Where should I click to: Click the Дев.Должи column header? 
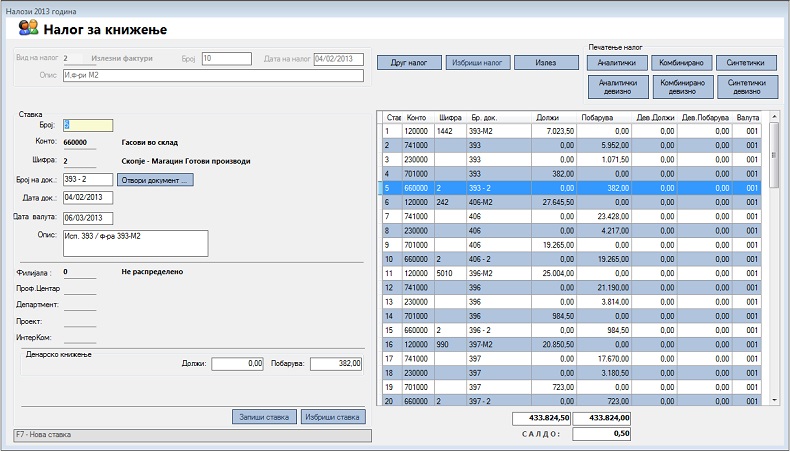click(x=654, y=117)
